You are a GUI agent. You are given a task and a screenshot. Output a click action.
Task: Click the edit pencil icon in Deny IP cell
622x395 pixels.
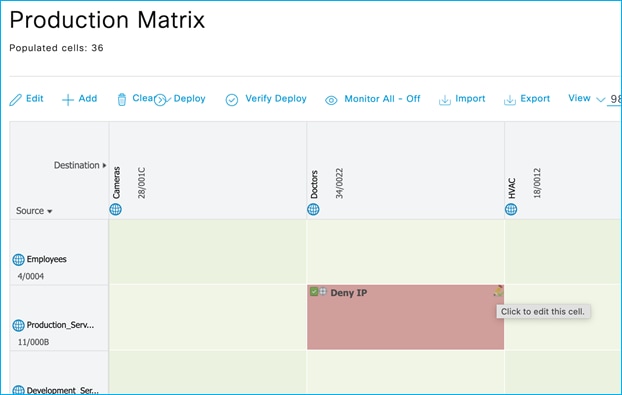pyautogui.click(x=498, y=291)
